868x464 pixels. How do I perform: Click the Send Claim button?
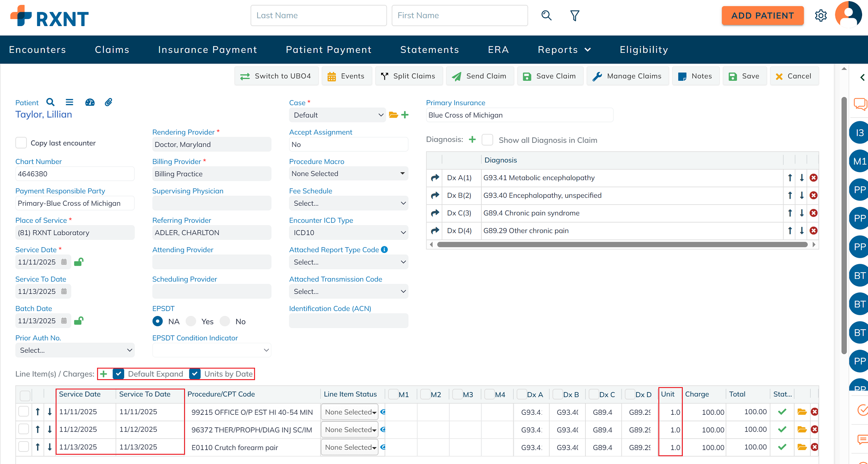point(480,76)
